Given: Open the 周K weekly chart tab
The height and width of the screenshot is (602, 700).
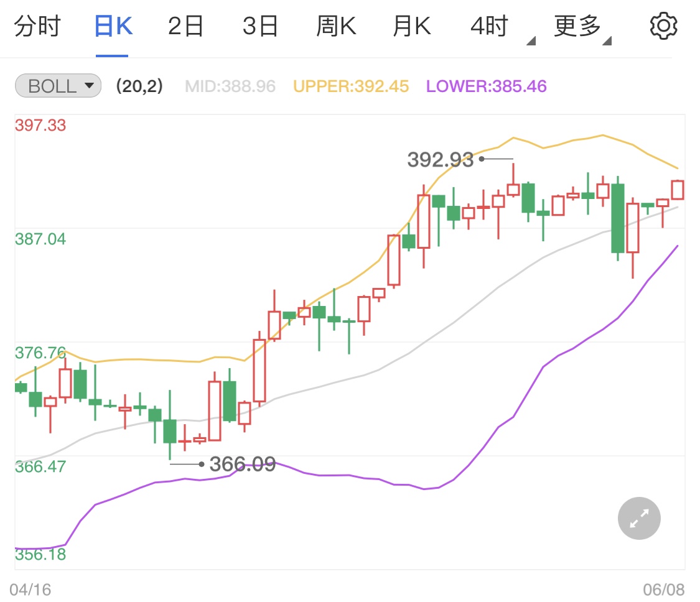Looking at the screenshot, I should click(336, 26).
